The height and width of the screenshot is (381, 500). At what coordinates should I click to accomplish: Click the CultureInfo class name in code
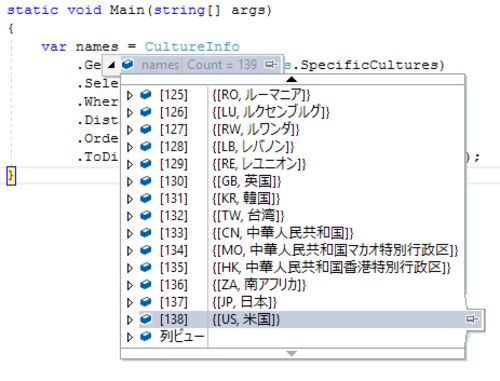point(192,47)
